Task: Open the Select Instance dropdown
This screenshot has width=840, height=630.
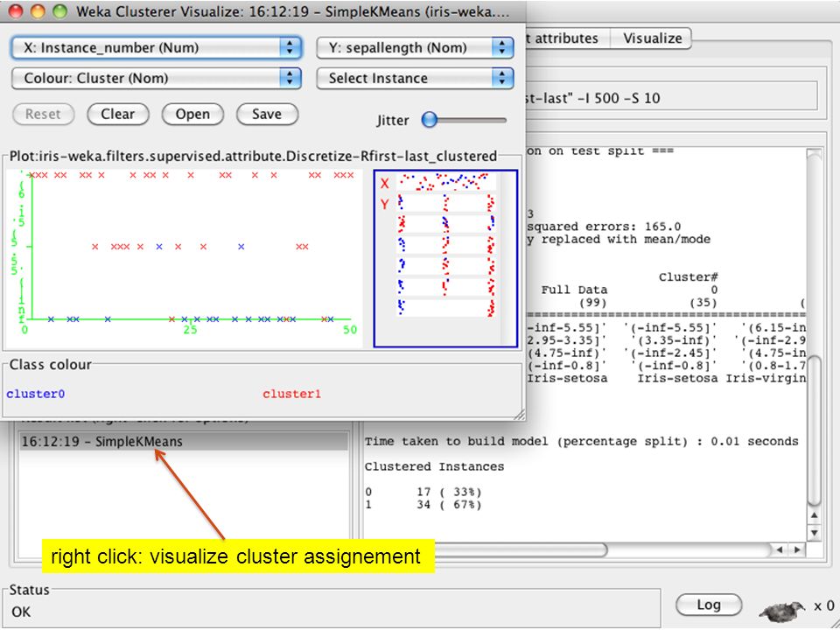Action: tap(415, 78)
